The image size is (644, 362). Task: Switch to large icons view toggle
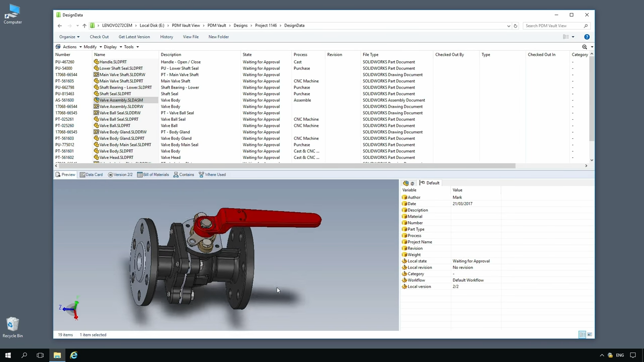pyautogui.click(x=590, y=335)
